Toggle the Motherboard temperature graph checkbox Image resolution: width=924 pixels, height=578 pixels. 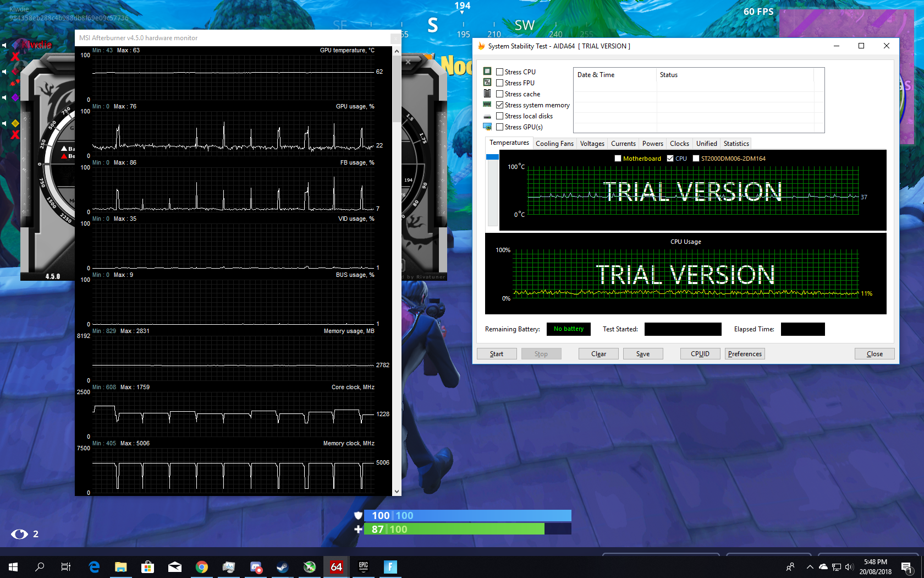[618, 158]
